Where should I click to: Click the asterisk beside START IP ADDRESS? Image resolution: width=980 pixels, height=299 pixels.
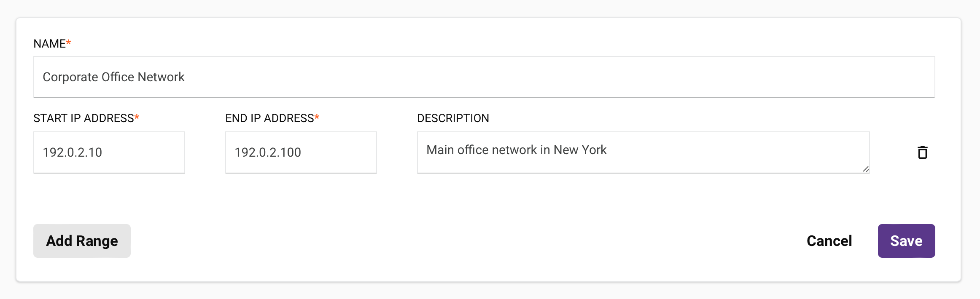[x=137, y=117]
